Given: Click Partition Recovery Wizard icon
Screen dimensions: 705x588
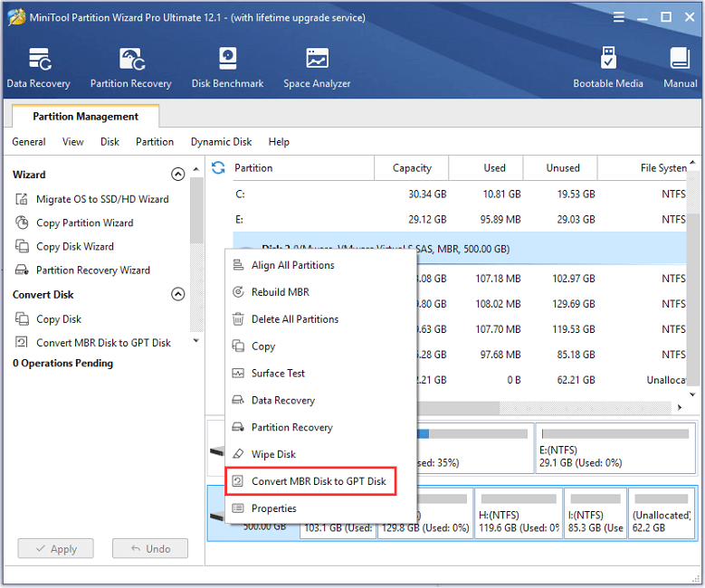Looking at the screenshot, I should [x=22, y=270].
